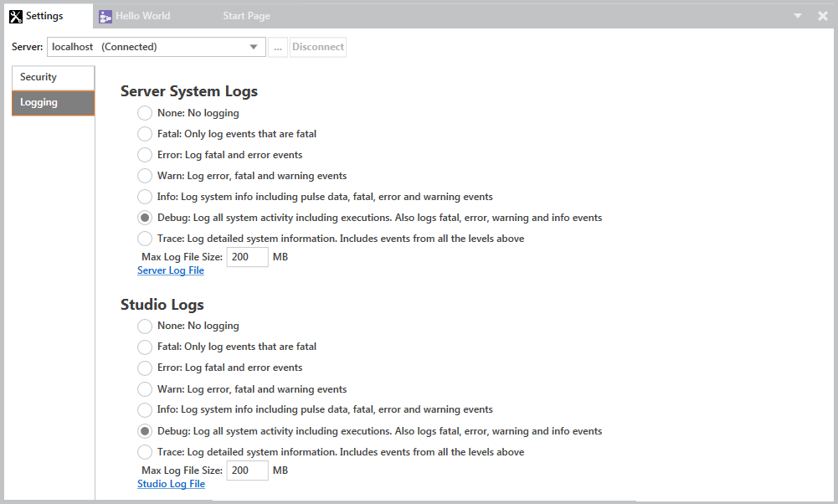Click the Settings tab wrench icon
The height and width of the screenshot is (504, 838).
(16, 17)
